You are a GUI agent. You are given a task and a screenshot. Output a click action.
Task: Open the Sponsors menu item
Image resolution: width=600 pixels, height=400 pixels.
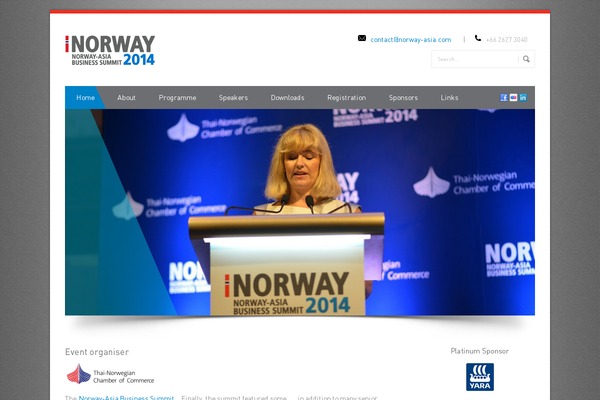pyautogui.click(x=403, y=98)
